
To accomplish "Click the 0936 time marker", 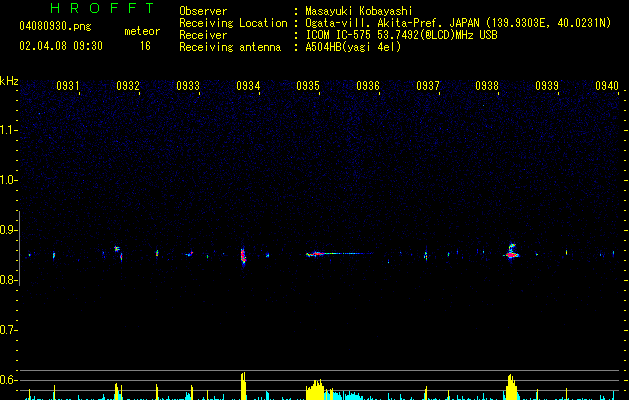I will (368, 86).
